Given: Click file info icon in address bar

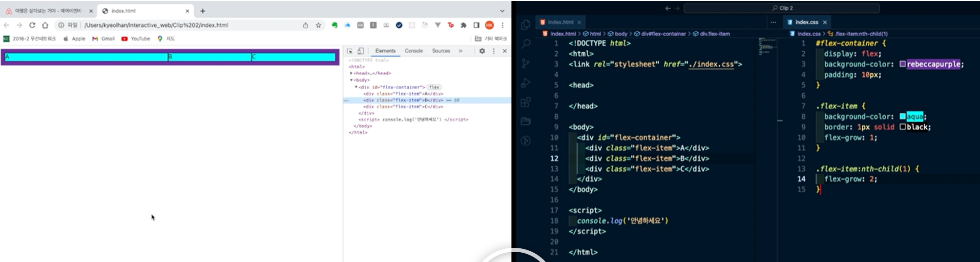Looking at the screenshot, I should click(x=62, y=25).
